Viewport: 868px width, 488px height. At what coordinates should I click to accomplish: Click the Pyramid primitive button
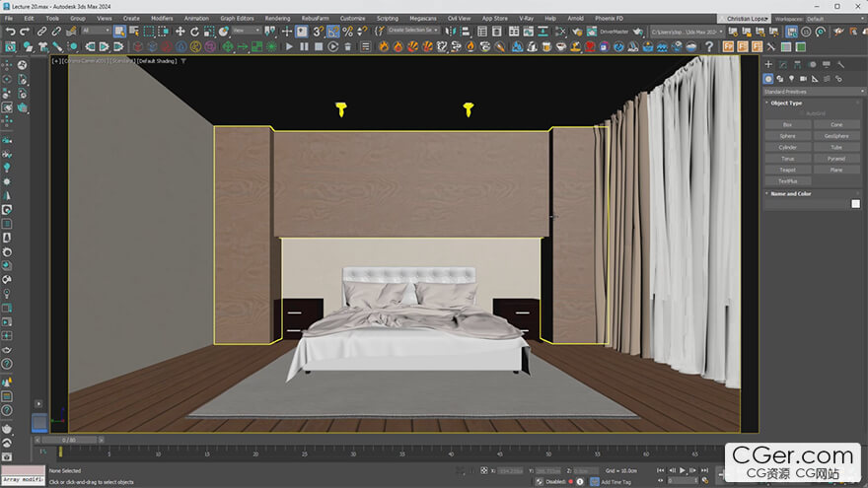tap(836, 159)
